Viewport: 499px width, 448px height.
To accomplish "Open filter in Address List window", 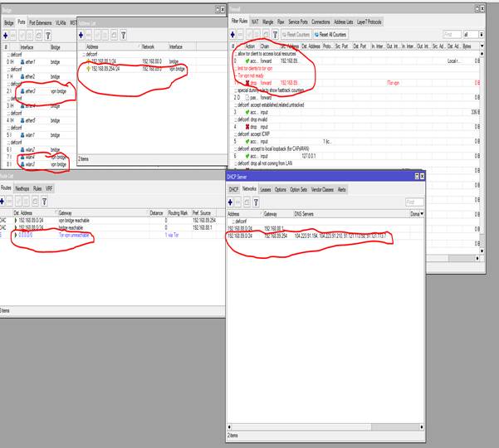I will coord(123,36).
